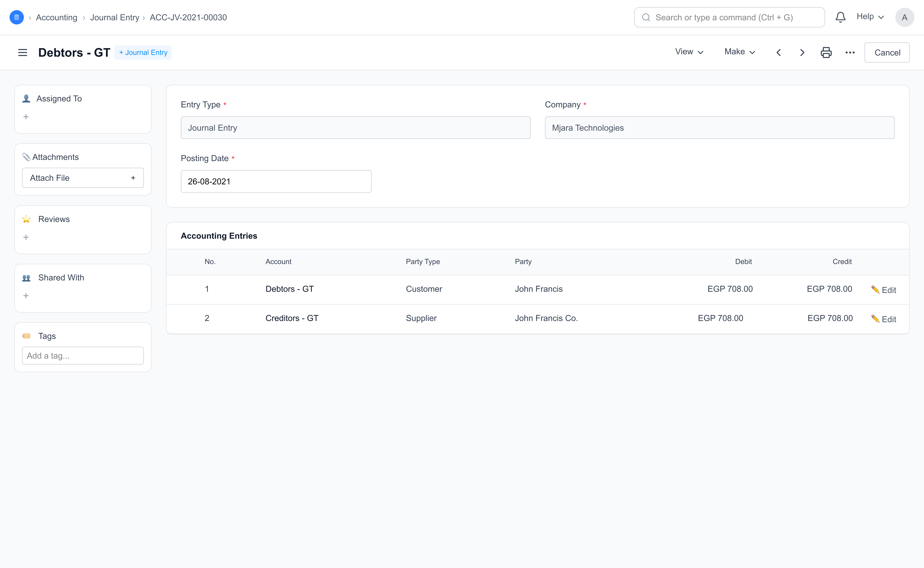The width and height of the screenshot is (924, 568).
Task: Go to the next journal entry
Action: point(802,53)
